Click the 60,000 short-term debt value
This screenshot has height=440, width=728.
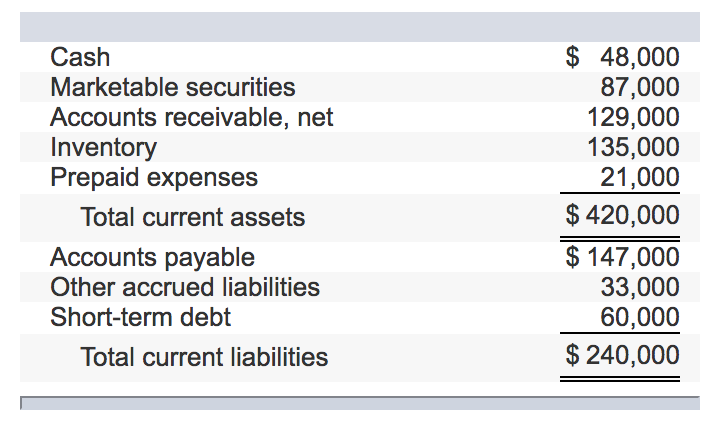click(x=640, y=317)
